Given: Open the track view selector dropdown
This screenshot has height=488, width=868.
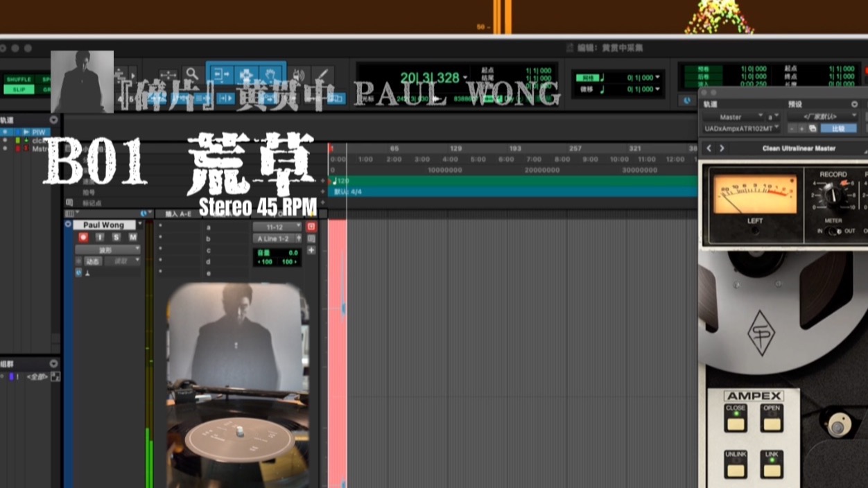Looking at the screenshot, I should pyautogui.click(x=107, y=250).
